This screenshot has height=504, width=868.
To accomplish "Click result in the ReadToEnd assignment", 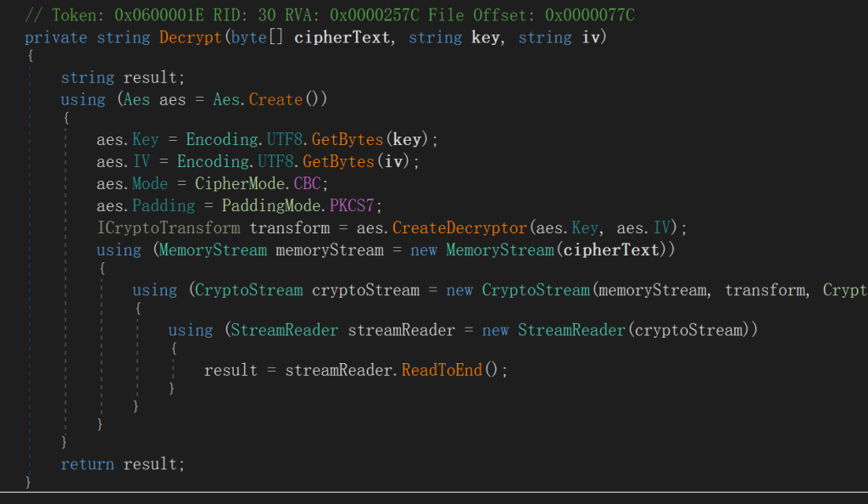I will click(x=231, y=371).
